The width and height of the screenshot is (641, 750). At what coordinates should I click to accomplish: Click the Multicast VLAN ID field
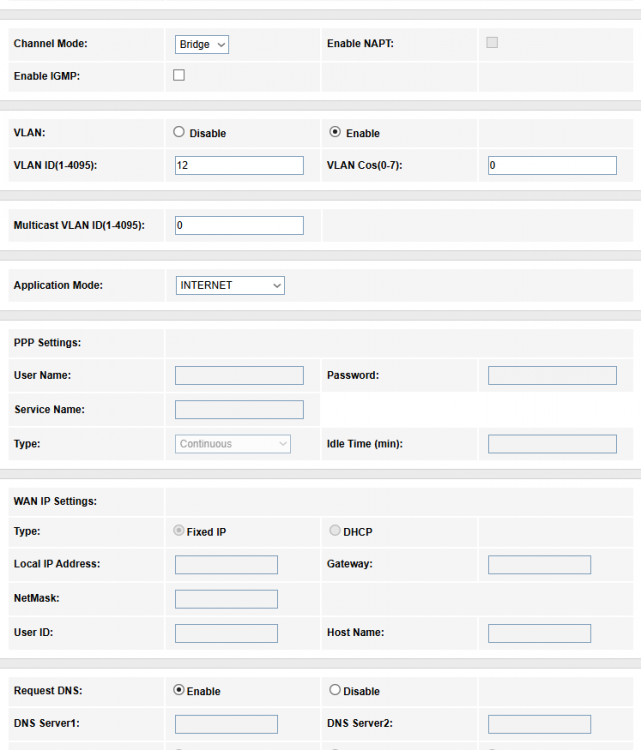pyautogui.click(x=239, y=226)
